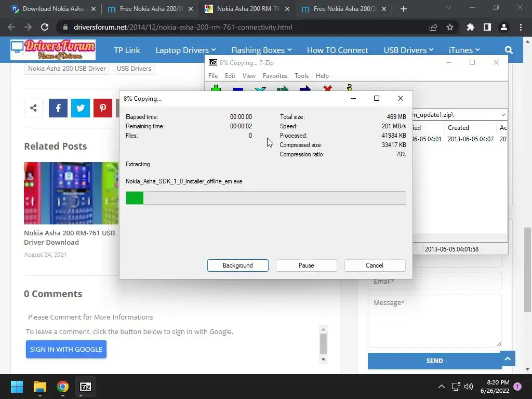Open File Explorer from taskbar
The image size is (532, 399).
click(39, 387)
